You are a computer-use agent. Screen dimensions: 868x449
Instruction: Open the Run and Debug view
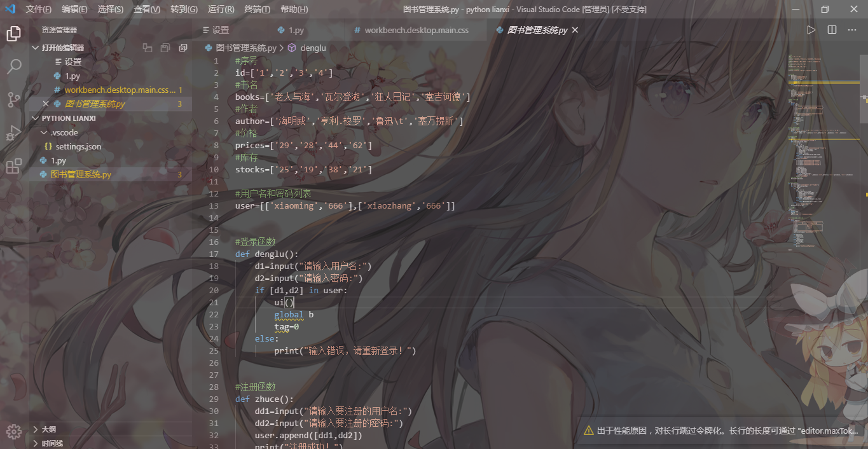point(13,132)
